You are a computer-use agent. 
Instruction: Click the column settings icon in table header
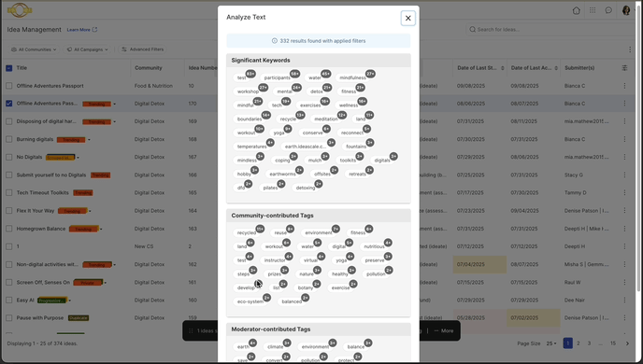[x=624, y=68]
